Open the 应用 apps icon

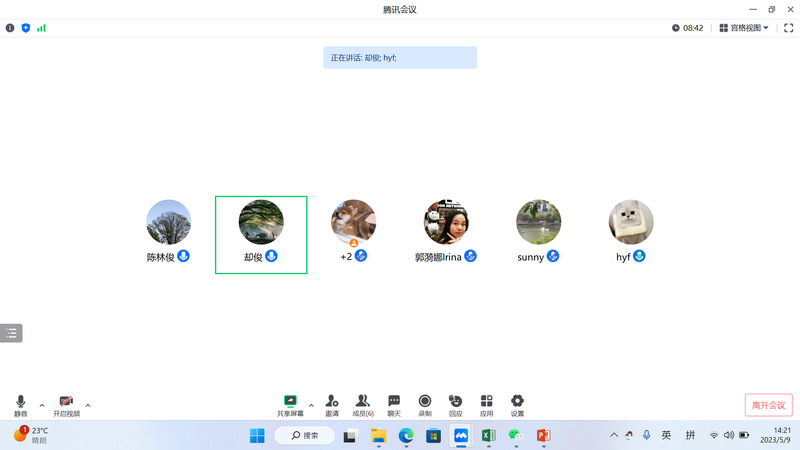pos(486,402)
